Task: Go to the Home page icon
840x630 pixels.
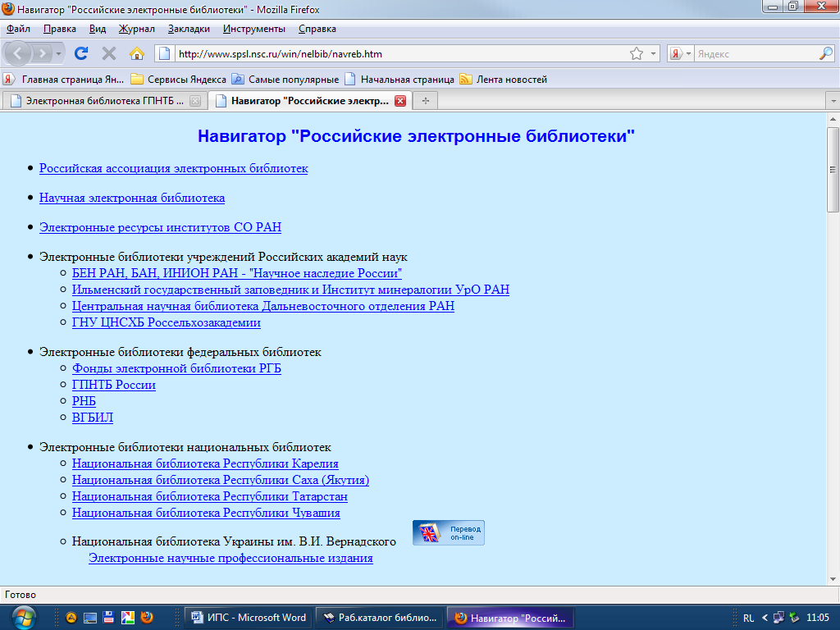Action: point(137,53)
